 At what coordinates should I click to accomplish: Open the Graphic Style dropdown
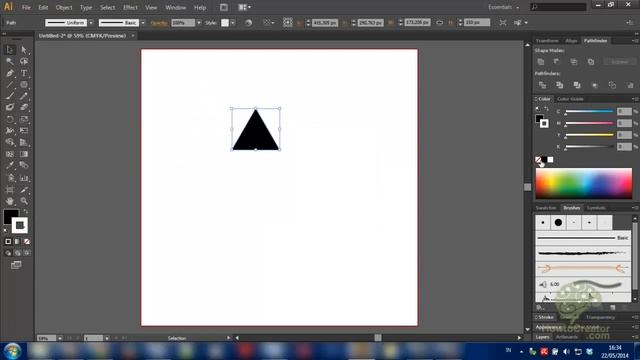(233, 23)
